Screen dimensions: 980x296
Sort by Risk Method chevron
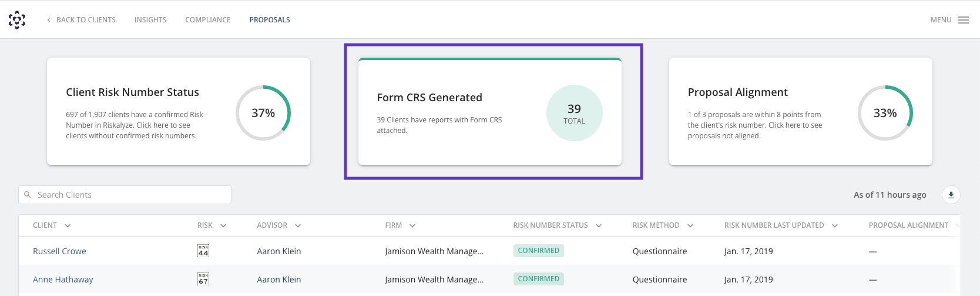690,225
